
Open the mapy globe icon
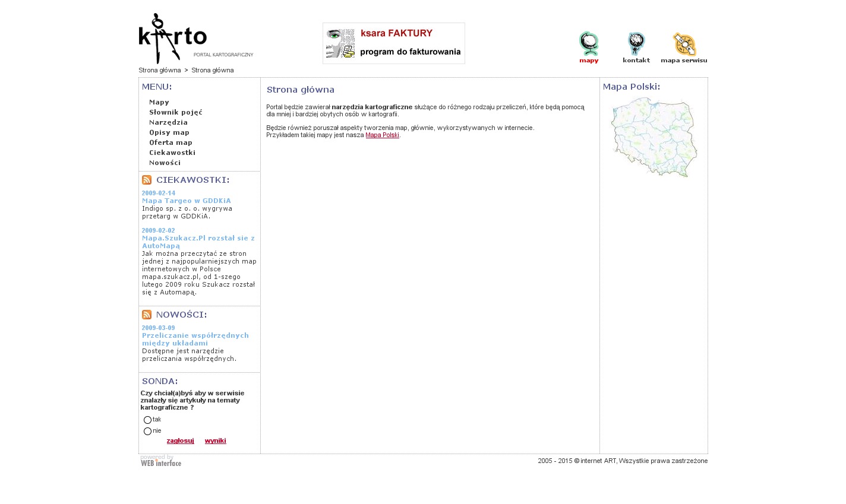click(x=589, y=45)
